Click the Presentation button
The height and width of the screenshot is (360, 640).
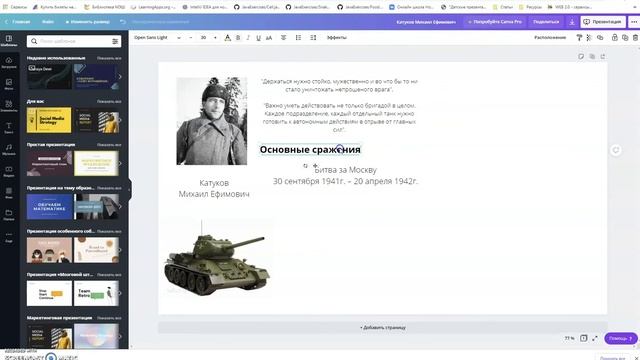[x=603, y=22]
